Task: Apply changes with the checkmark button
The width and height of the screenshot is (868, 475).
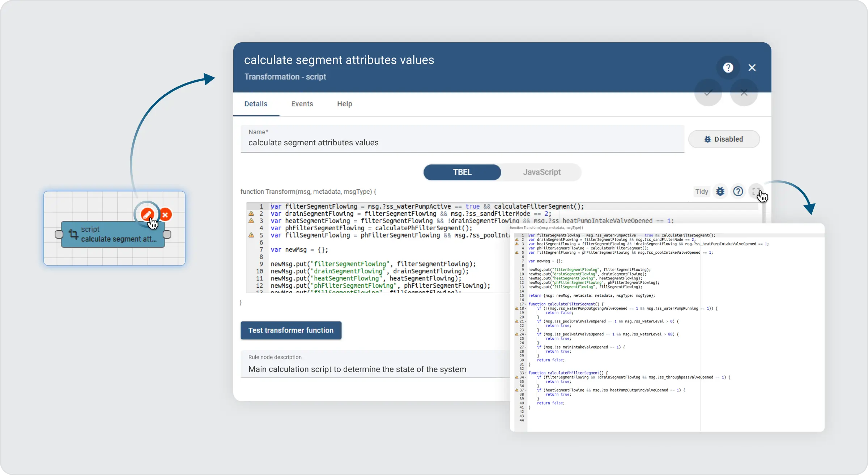Action: click(x=708, y=93)
